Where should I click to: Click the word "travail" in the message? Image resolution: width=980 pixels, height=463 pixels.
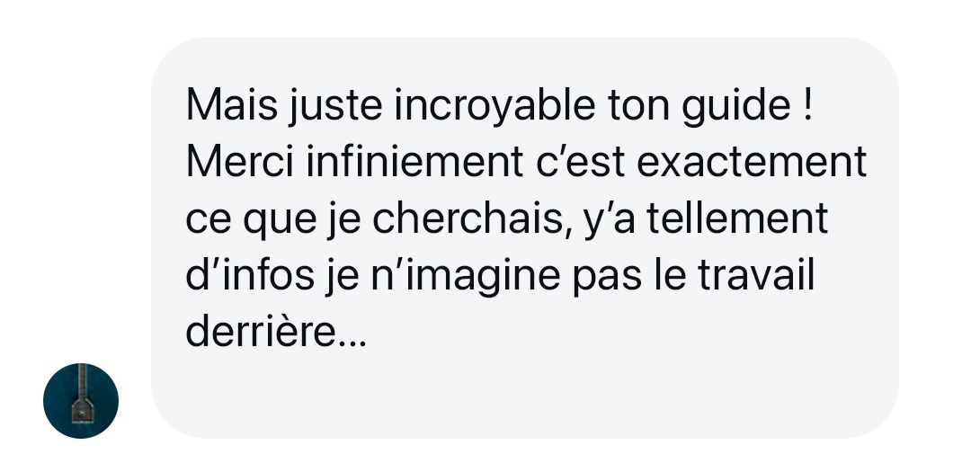click(x=756, y=276)
